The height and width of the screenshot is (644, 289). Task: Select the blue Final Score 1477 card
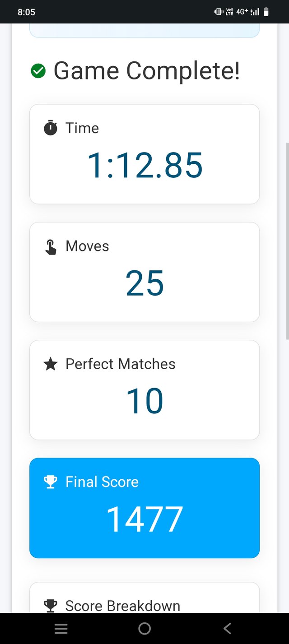pos(144,508)
